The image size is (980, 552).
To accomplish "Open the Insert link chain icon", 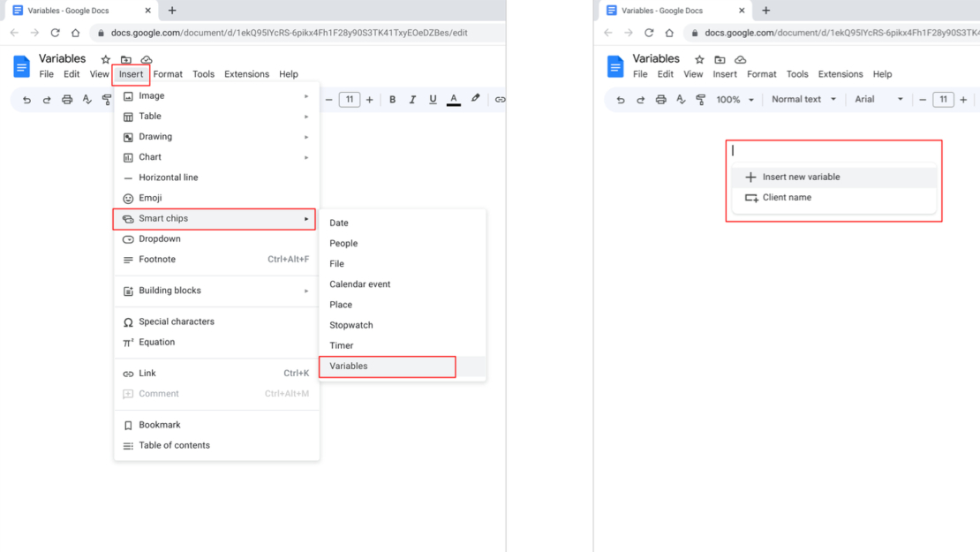I will (501, 100).
